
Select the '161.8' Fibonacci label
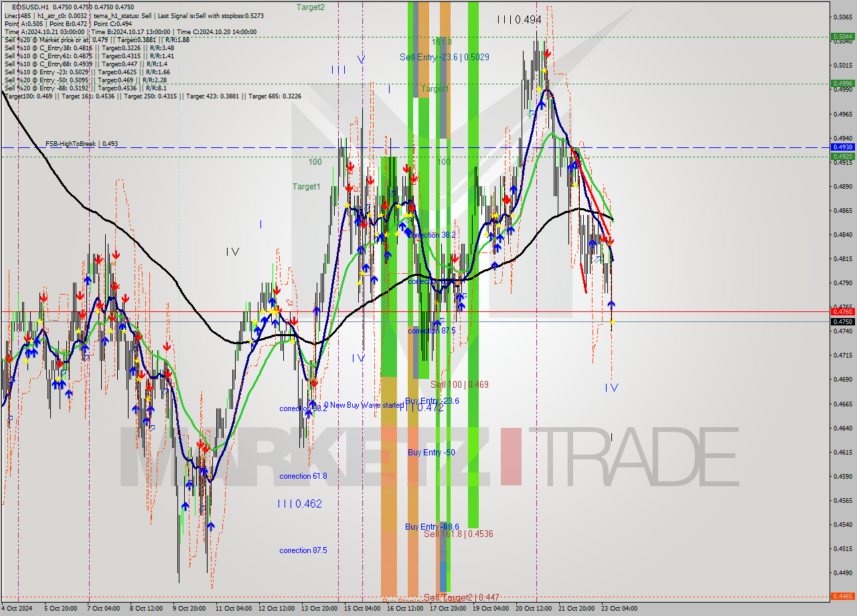pyautogui.click(x=442, y=42)
